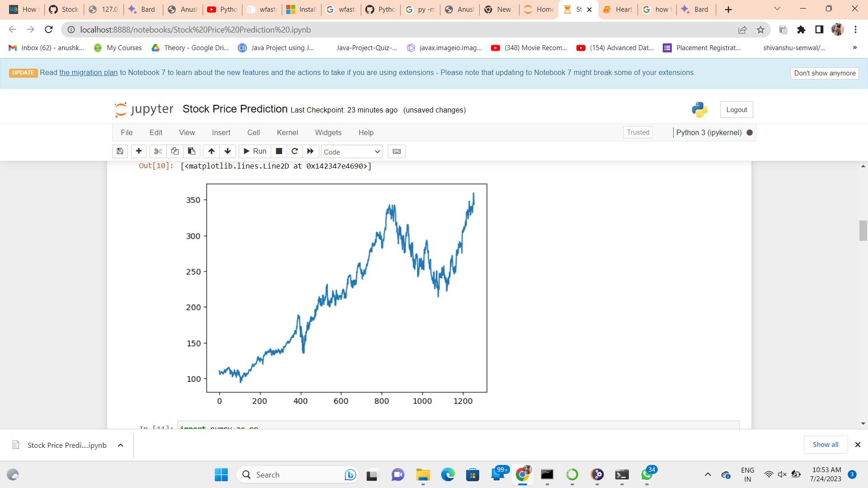Interrupt the kernel stop icon
868x488 pixels.
(x=279, y=151)
